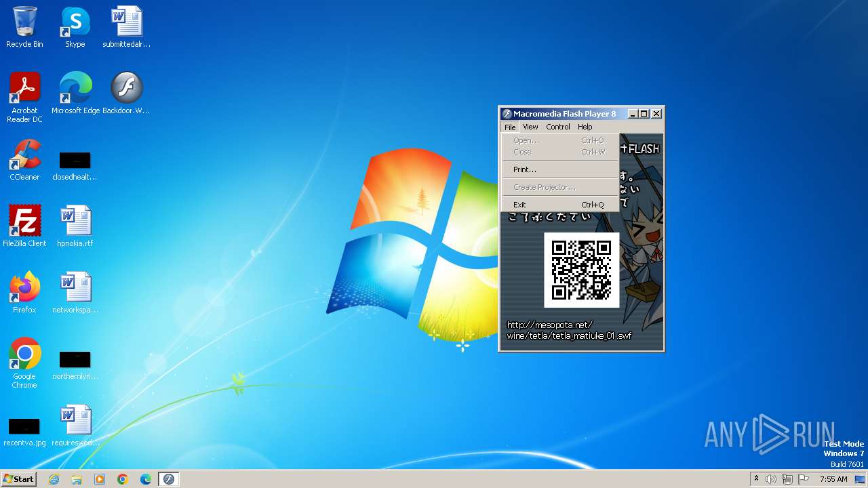Click the disabled Open... menu entry
The image size is (868, 488).
(x=560, y=140)
